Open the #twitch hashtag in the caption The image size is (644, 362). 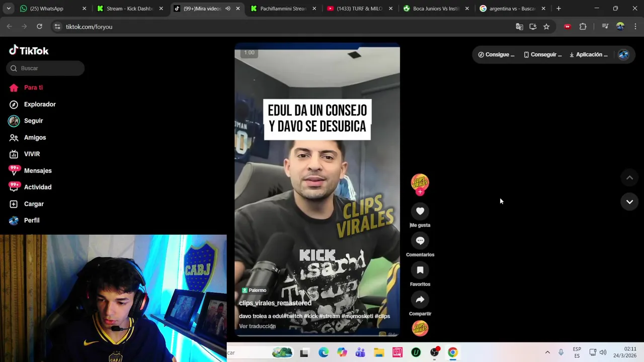click(293, 316)
